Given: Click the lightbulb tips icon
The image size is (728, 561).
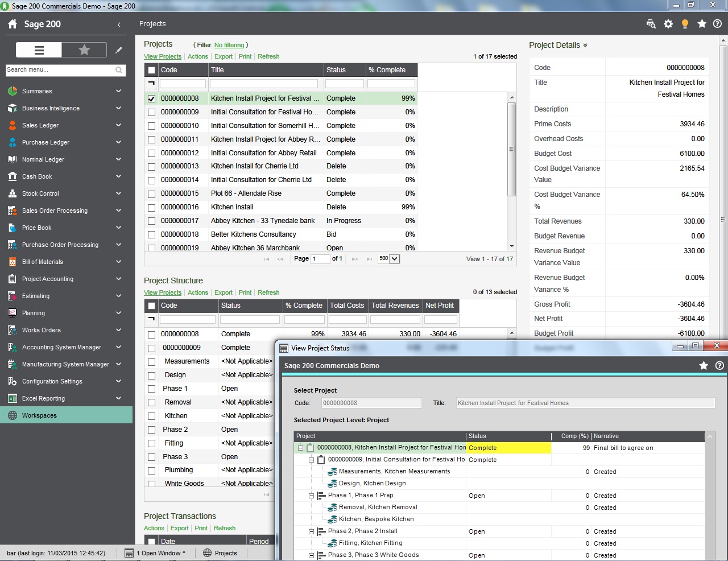Looking at the screenshot, I should [x=685, y=24].
